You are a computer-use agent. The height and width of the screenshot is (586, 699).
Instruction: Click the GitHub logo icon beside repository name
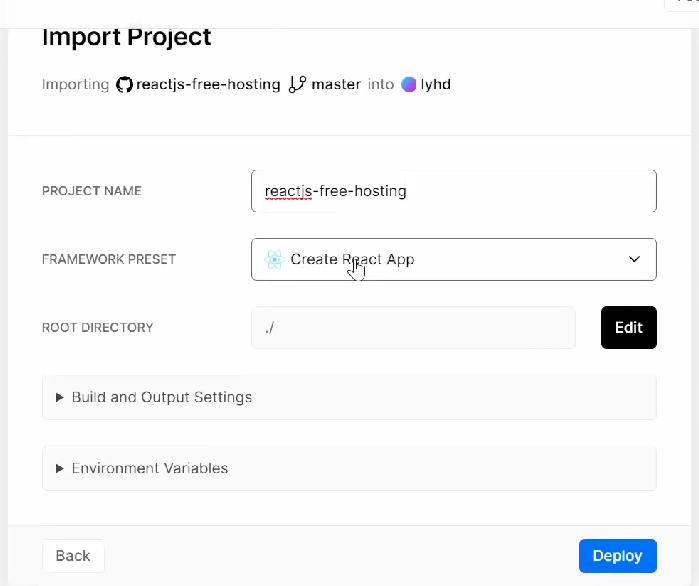pos(124,84)
